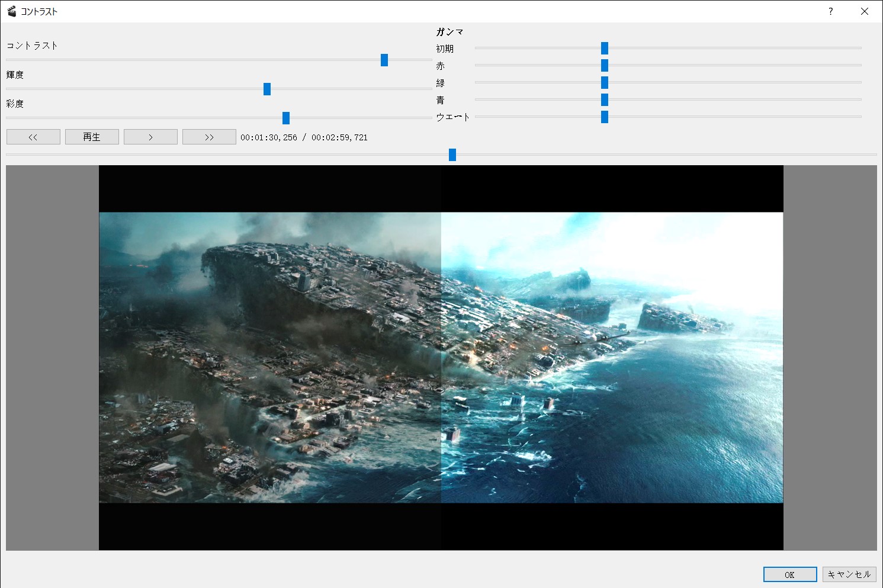Click the gamma 初期 slider handle
The image size is (883, 588).
tap(605, 48)
